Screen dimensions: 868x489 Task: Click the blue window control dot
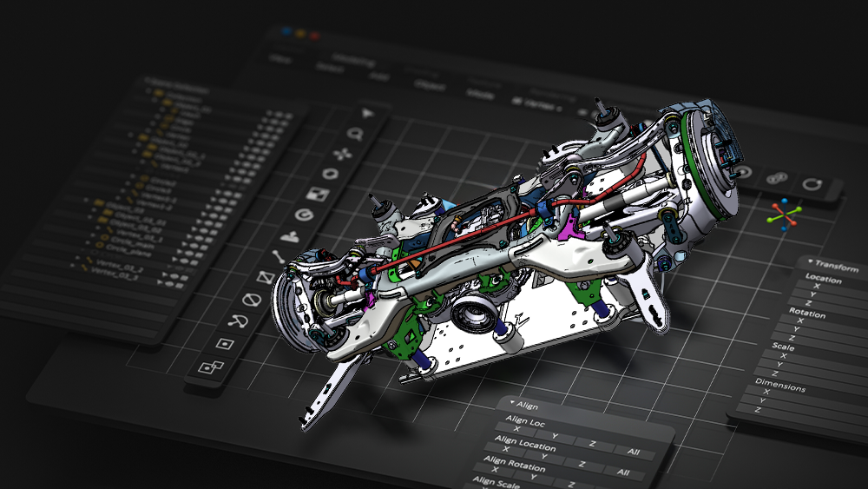(x=286, y=31)
